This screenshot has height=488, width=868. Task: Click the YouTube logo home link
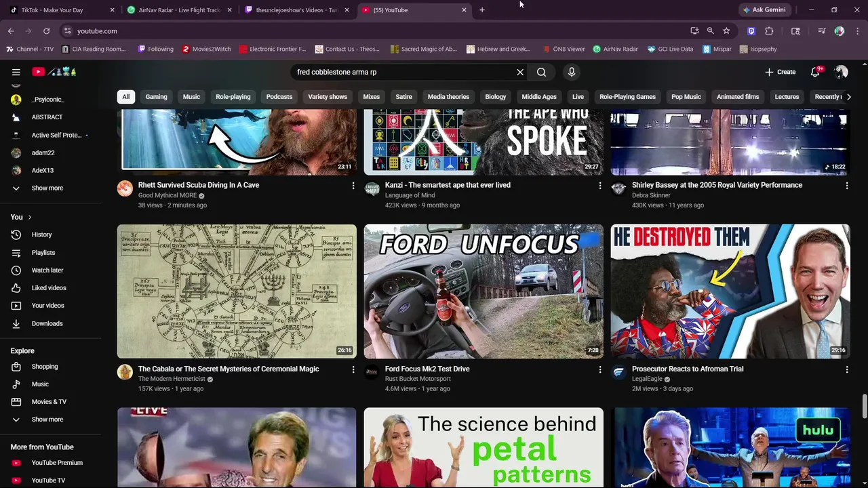(x=54, y=72)
